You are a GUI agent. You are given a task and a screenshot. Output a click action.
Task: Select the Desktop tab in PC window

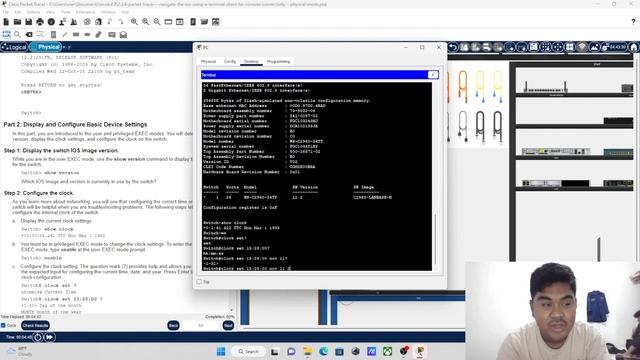tap(251, 61)
